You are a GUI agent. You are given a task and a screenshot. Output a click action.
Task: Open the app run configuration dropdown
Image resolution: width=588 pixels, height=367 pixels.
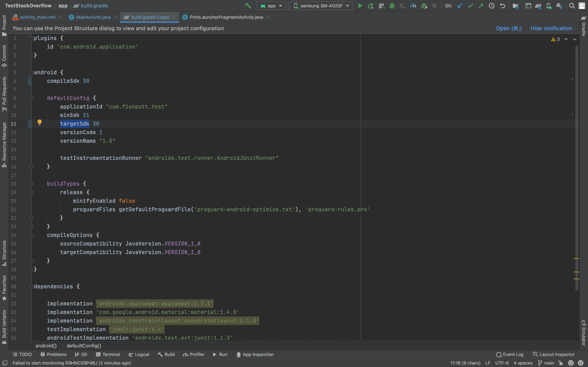pos(271,6)
